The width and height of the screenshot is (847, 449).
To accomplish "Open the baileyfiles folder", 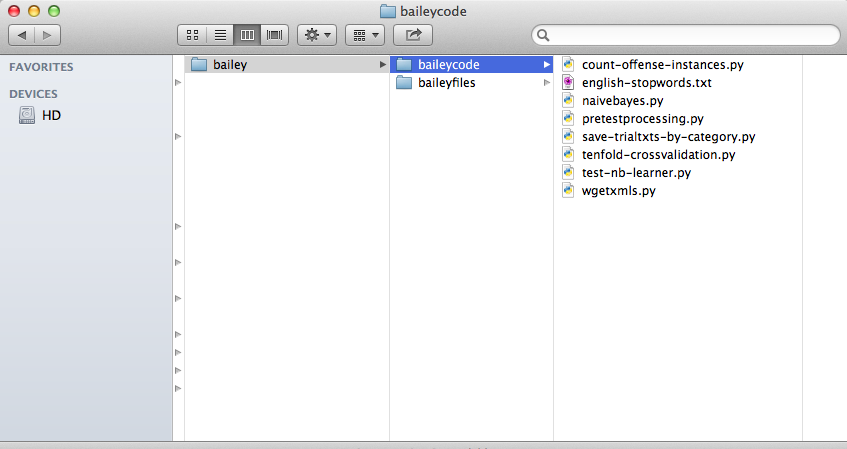I will [x=446, y=83].
